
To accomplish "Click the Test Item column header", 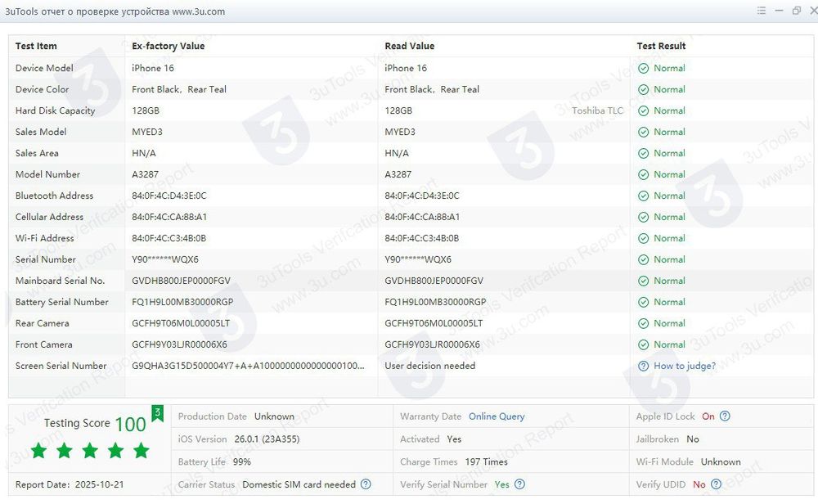I will [x=36, y=46].
